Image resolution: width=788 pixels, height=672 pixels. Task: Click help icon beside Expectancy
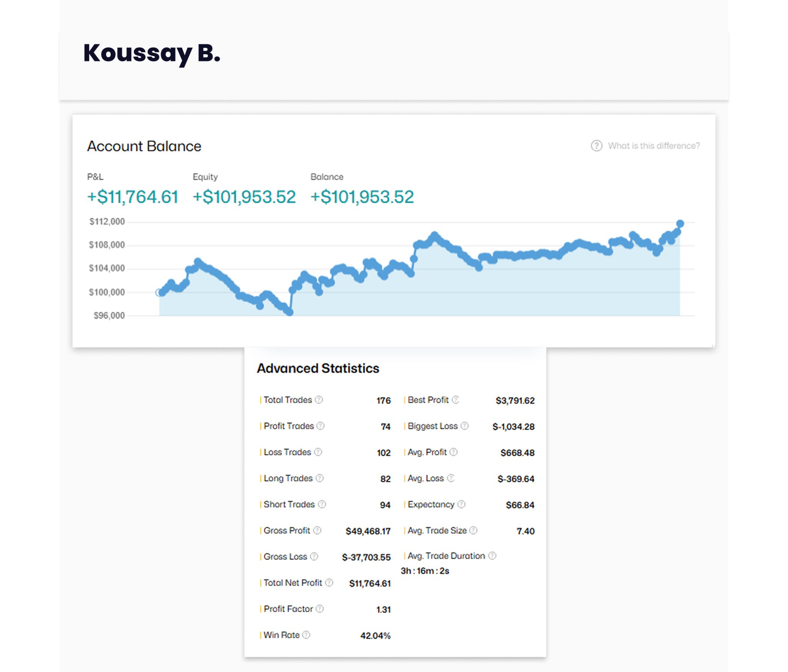tap(462, 504)
